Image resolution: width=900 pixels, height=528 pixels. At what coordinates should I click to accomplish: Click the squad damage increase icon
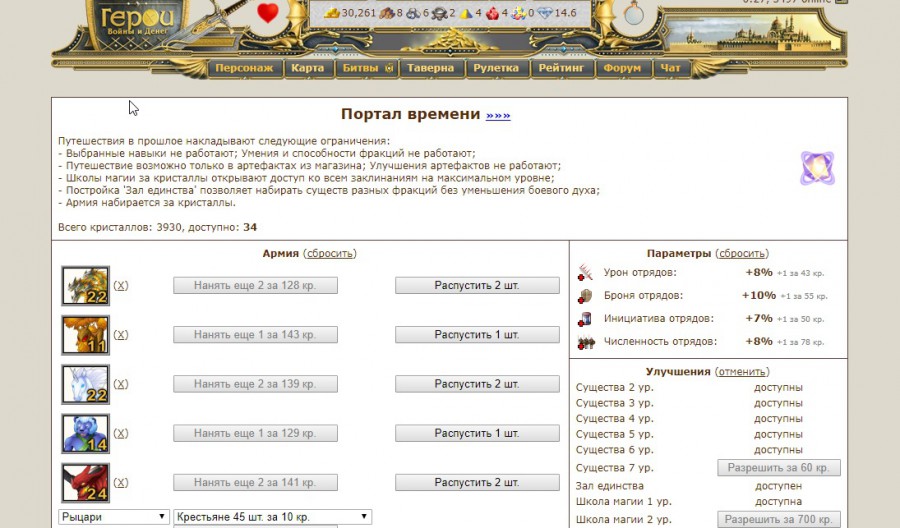click(x=586, y=272)
